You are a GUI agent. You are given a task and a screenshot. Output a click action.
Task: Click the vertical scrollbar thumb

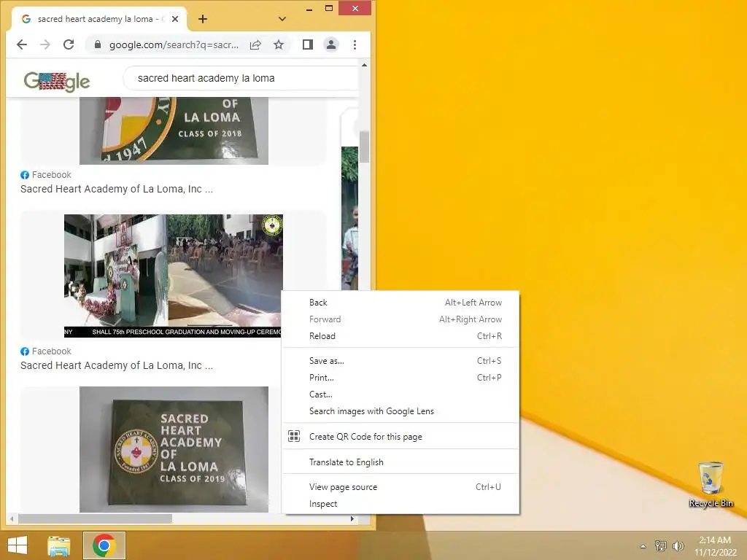(x=365, y=147)
